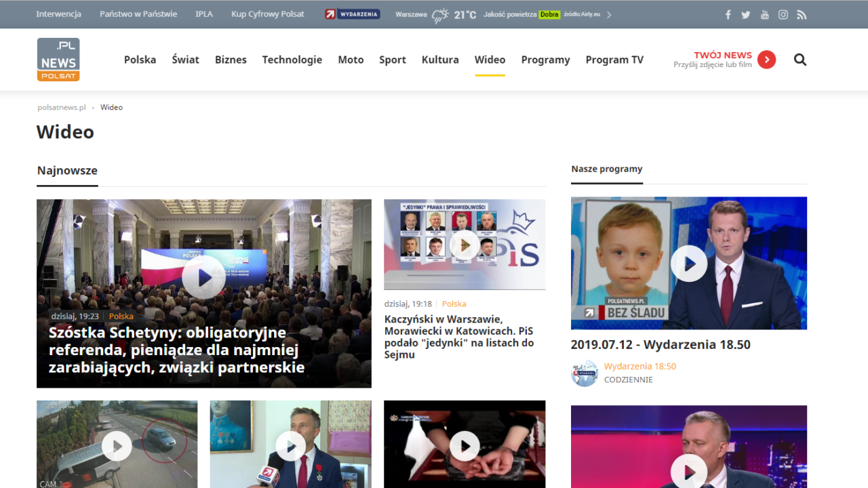
Task: Click the red Twój News arrow button
Action: (766, 60)
